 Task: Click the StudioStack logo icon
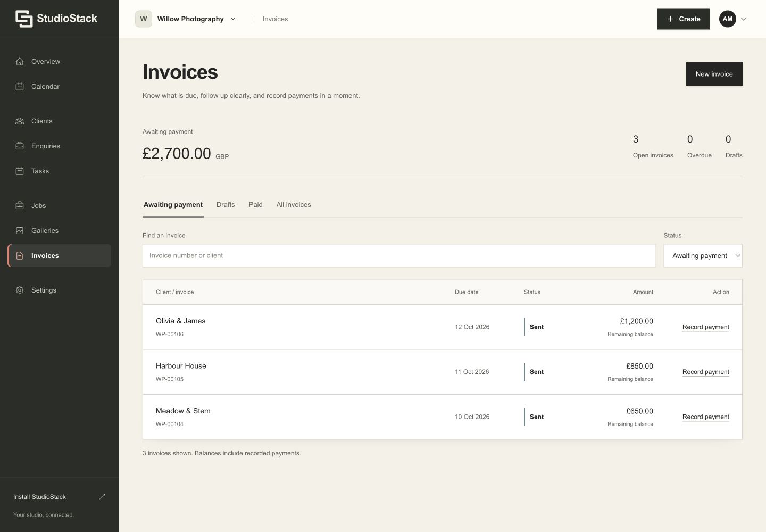24,19
